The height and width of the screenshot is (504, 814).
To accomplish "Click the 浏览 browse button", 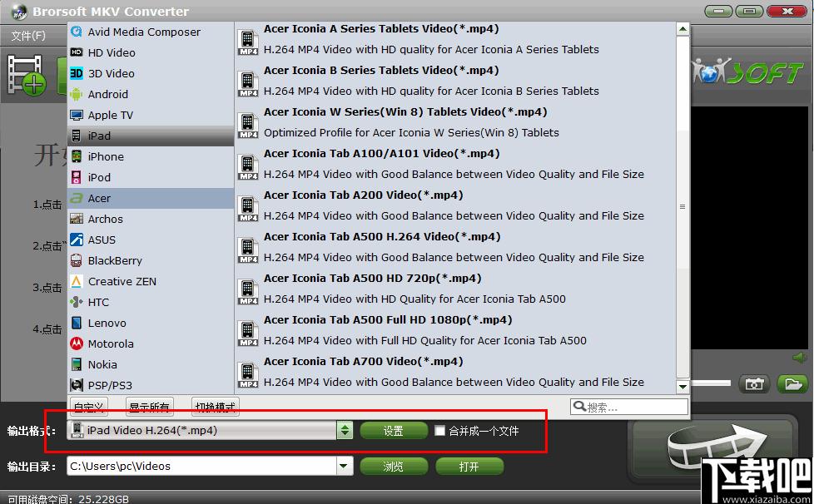I will 393,466.
